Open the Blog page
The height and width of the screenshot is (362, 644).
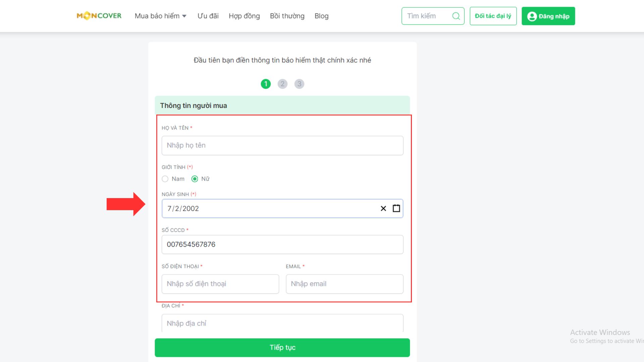pos(321,16)
